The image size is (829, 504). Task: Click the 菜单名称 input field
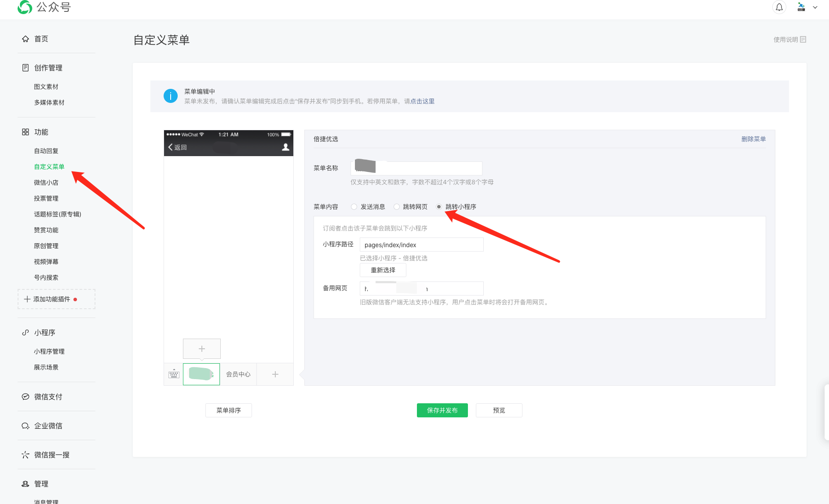[x=416, y=168]
